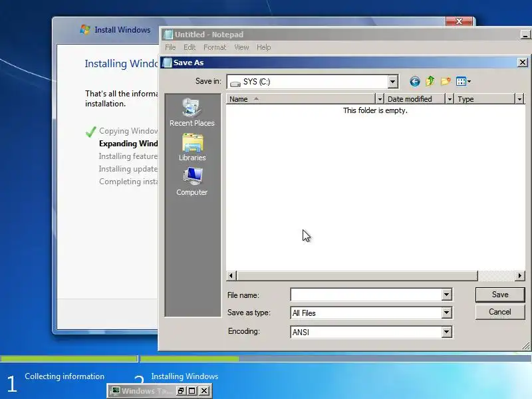Open the Type column dropdown arrow

(519, 99)
